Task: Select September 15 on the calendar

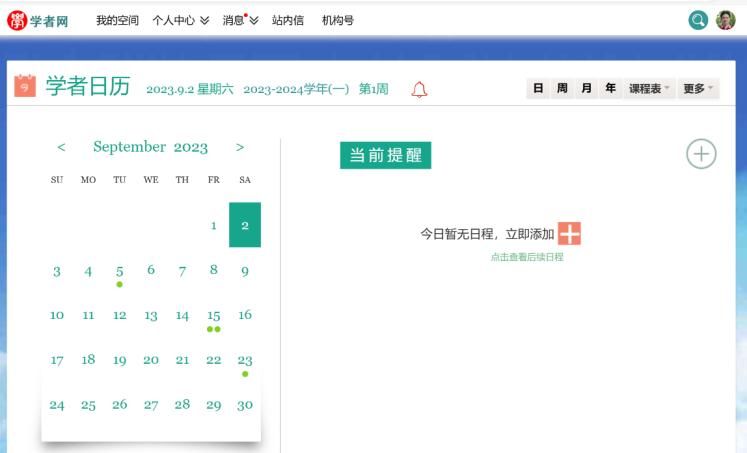Action: pyautogui.click(x=213, y=316)
